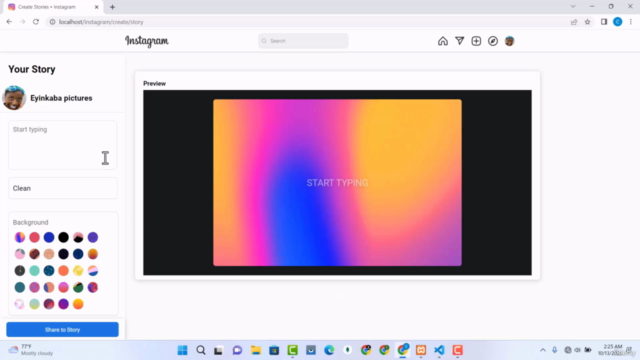Select the mint green background swatch
The image size is (640, 360).
coord(34,271)
